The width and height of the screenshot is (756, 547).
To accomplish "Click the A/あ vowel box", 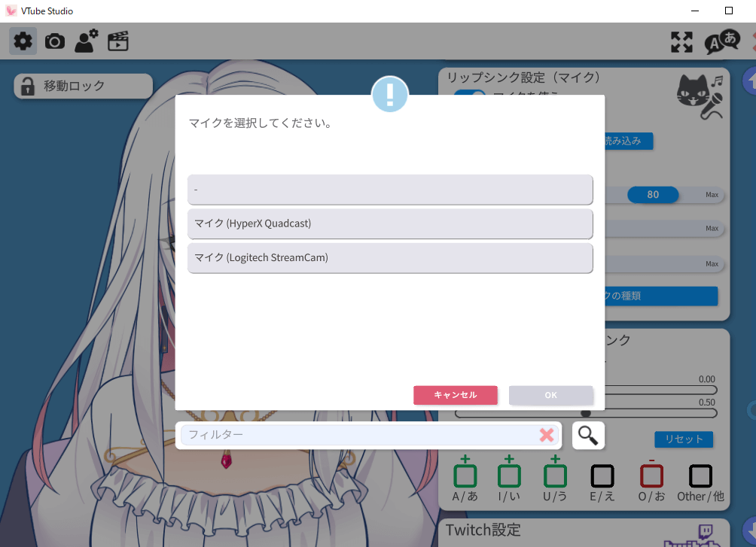I will pyautogui.click(x=465, y=476).
